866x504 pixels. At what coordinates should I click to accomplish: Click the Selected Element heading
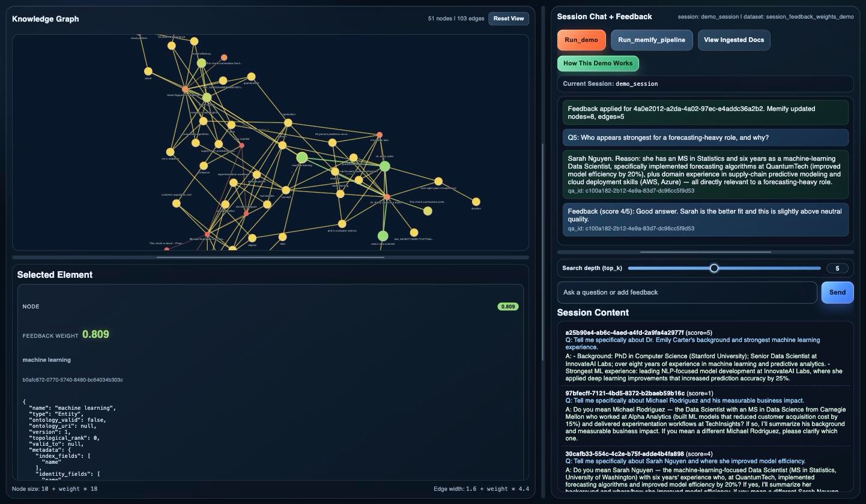click(x=55, y=275)
